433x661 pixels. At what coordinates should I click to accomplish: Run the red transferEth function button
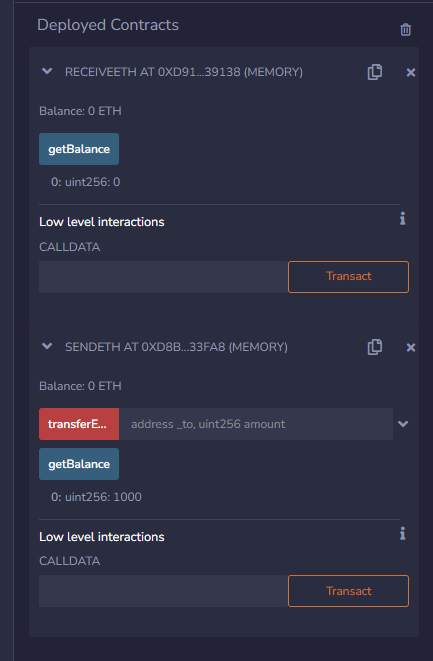click(79, 424)
